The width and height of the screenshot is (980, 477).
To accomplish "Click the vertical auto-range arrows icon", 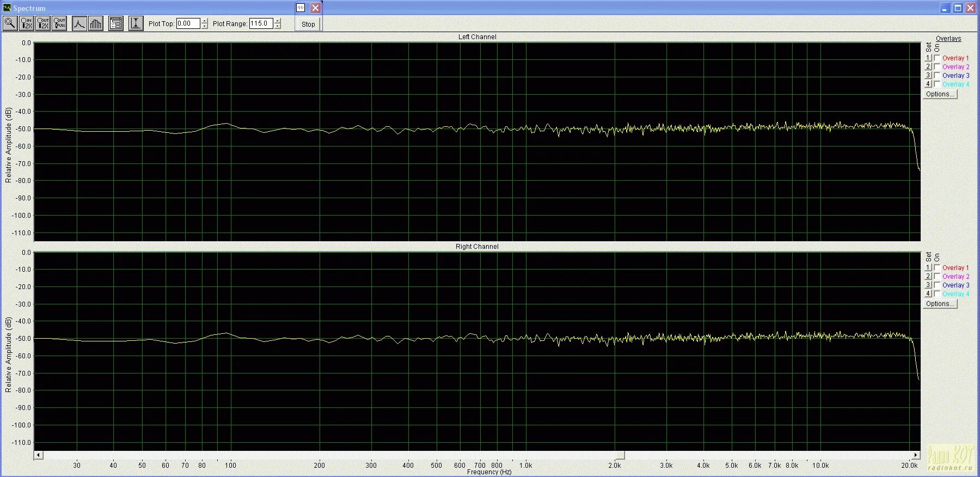I will [136, 23].
